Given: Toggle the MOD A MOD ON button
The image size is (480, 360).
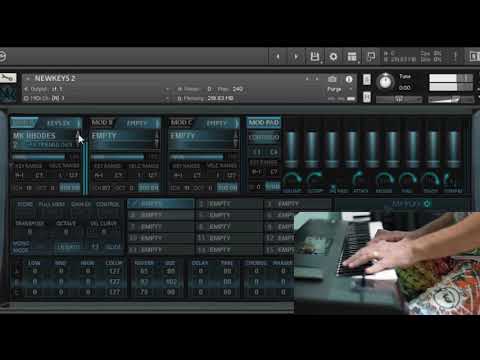Looking at the screenshot, I should coord(70,188).
